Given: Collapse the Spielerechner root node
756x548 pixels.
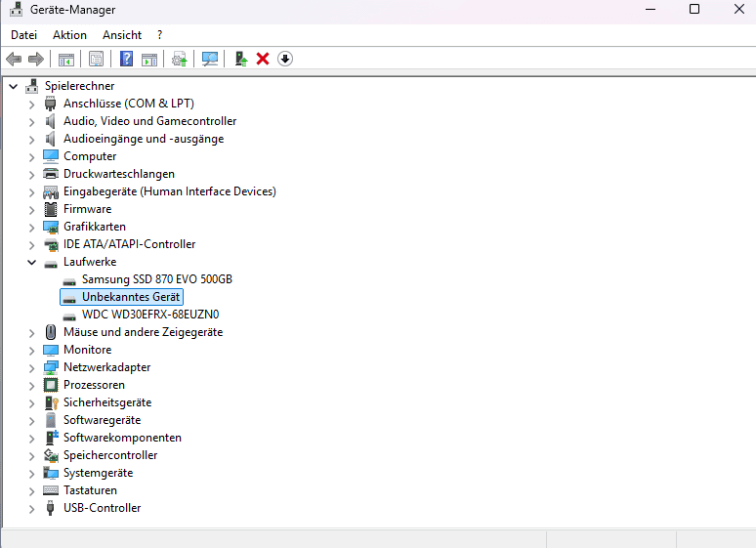Looking at the screenshot, I should [x=14, y=86].
